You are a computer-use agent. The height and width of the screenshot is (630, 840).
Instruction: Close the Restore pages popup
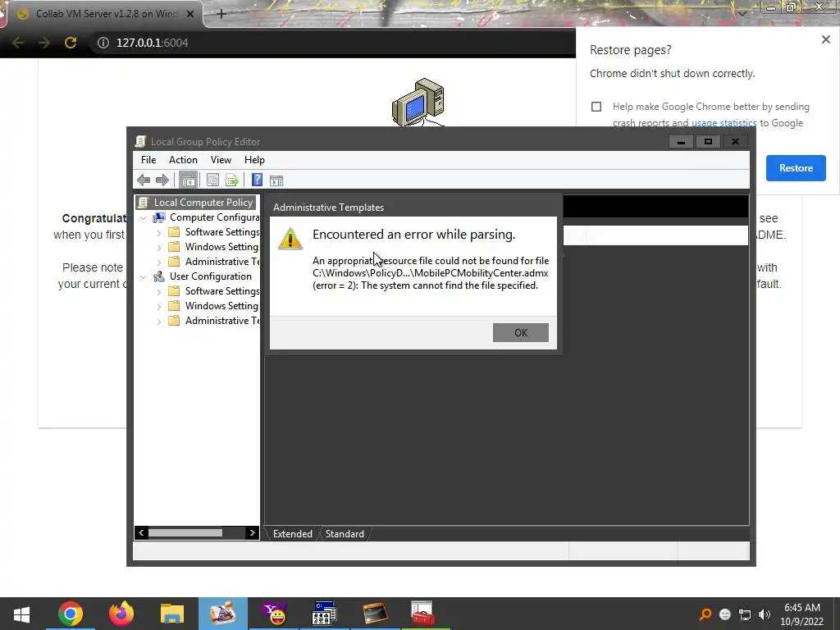[825, 39]
